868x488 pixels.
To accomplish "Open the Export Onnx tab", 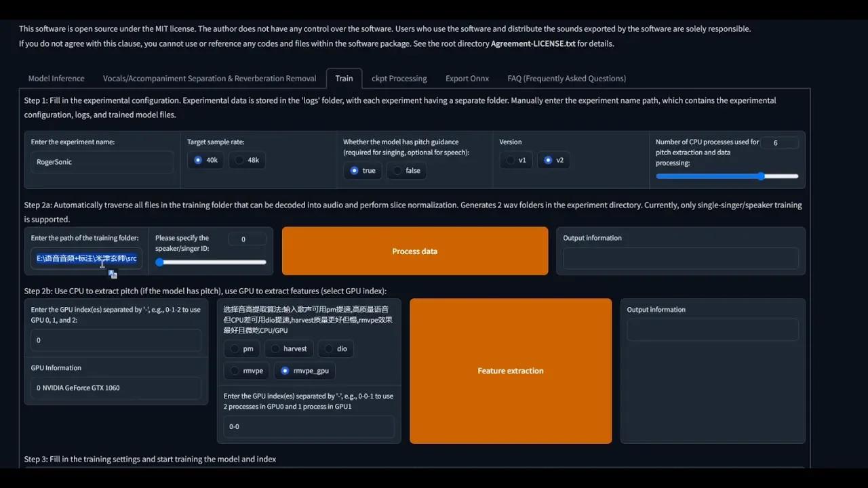I will point(467,78).
